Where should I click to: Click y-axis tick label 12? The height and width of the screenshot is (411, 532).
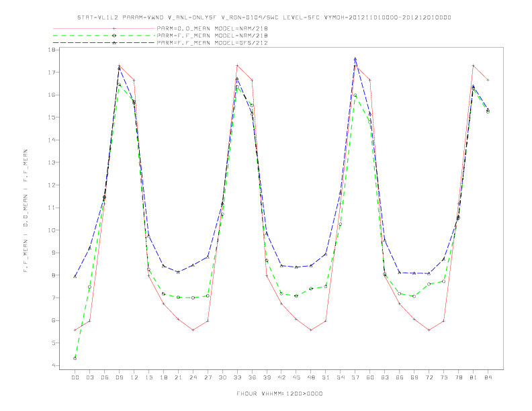(x=52, y=185)
